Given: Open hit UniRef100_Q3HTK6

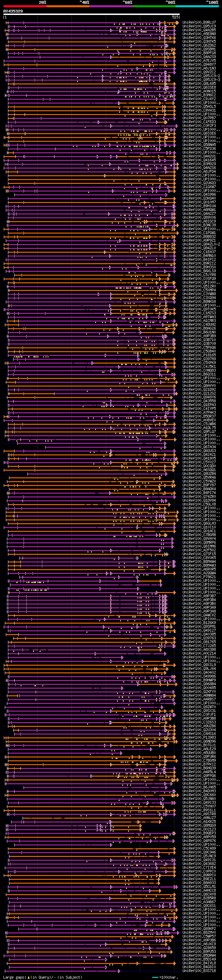Looking at the screenshot, I should (199, 38).
